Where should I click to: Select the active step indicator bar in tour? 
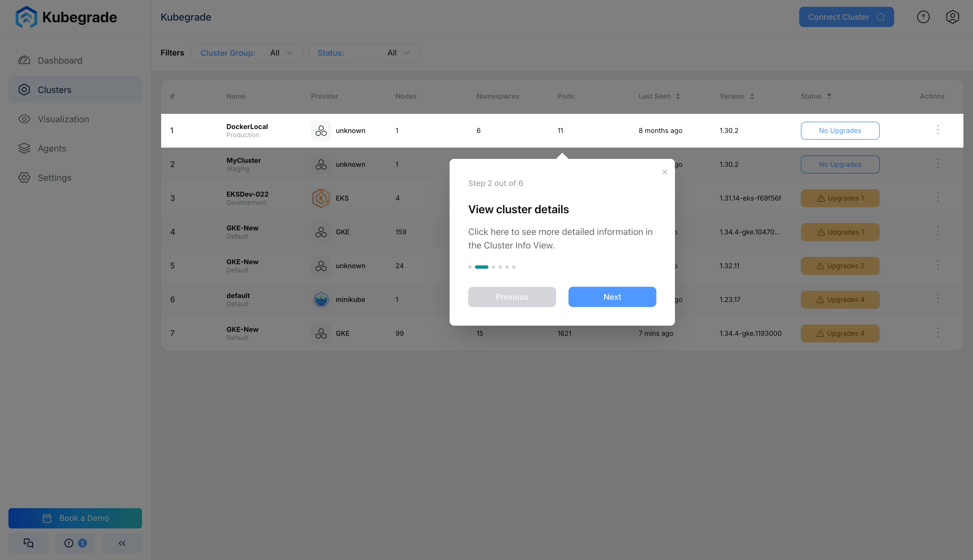(481, 267)
